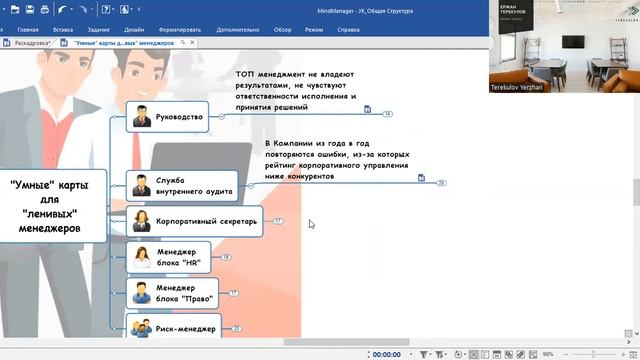Click the 00:00:00 timer in the status bar

tap(386, 355)
